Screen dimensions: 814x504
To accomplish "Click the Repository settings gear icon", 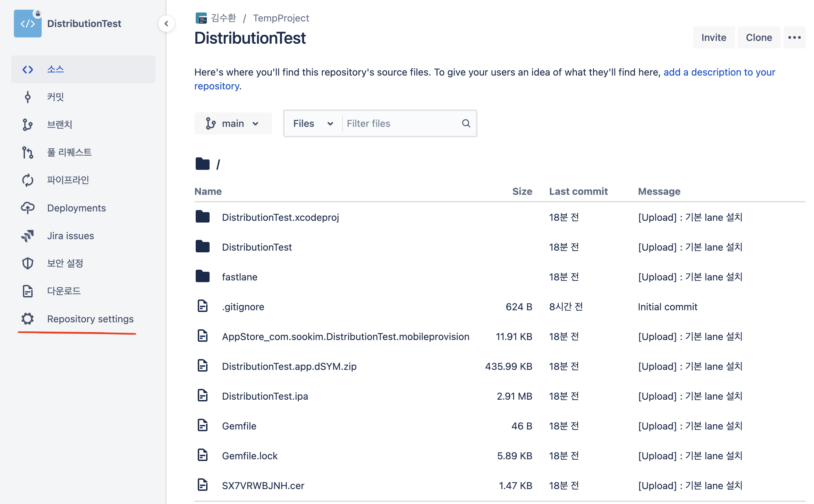I will (x=28, y=319).
